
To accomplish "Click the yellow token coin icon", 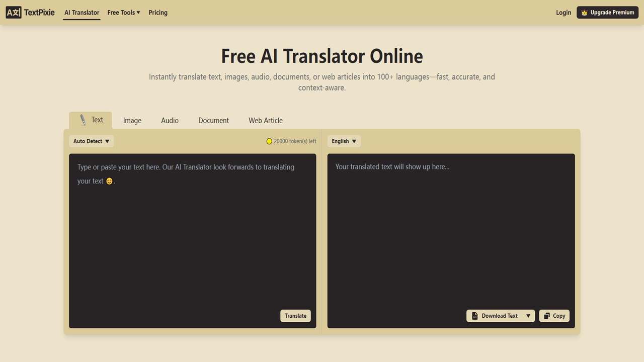I will click(269, 141).
